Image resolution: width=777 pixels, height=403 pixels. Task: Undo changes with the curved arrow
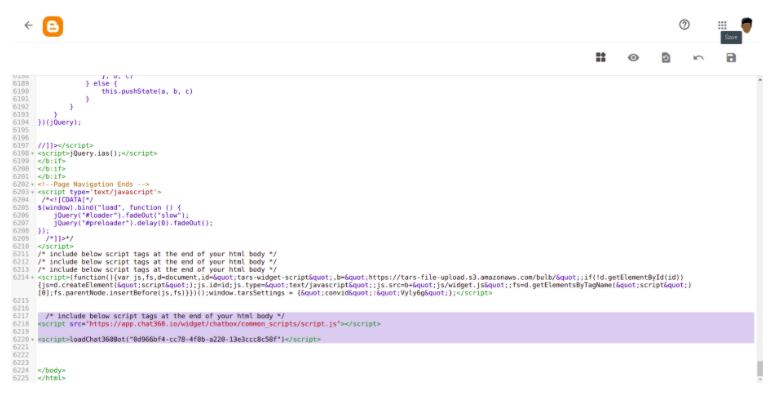tap(698, 58)
